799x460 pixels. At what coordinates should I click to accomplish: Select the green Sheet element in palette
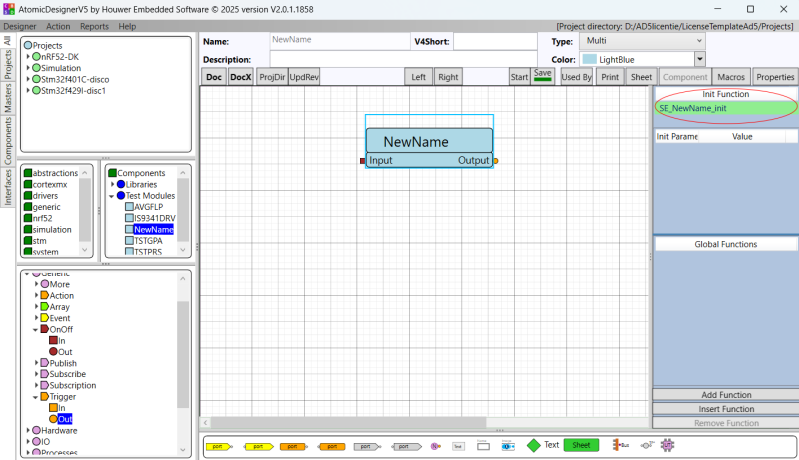click(x=581, y=445)
